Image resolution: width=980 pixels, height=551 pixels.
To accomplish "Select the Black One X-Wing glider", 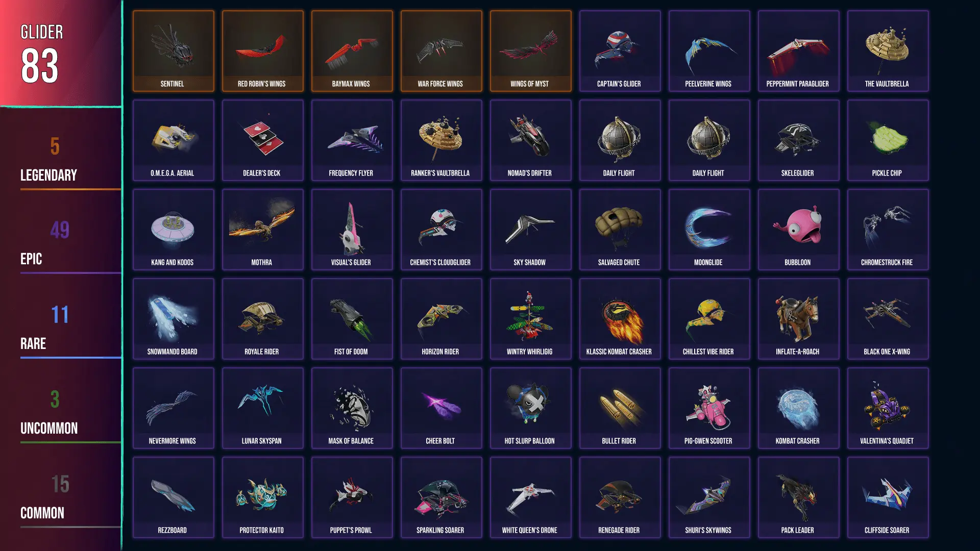I will (888, 319).
